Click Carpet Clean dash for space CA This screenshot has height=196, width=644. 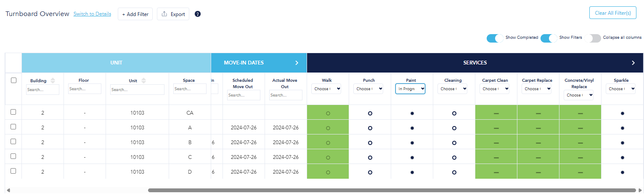(x=496, y=113)
